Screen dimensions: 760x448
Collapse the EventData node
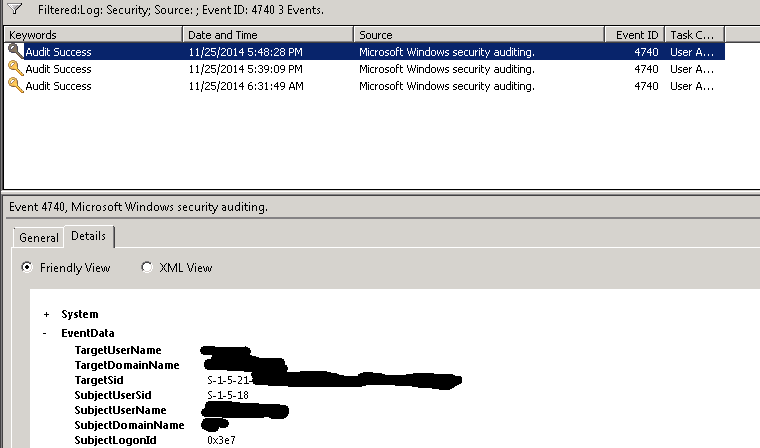tap(47, 333)
